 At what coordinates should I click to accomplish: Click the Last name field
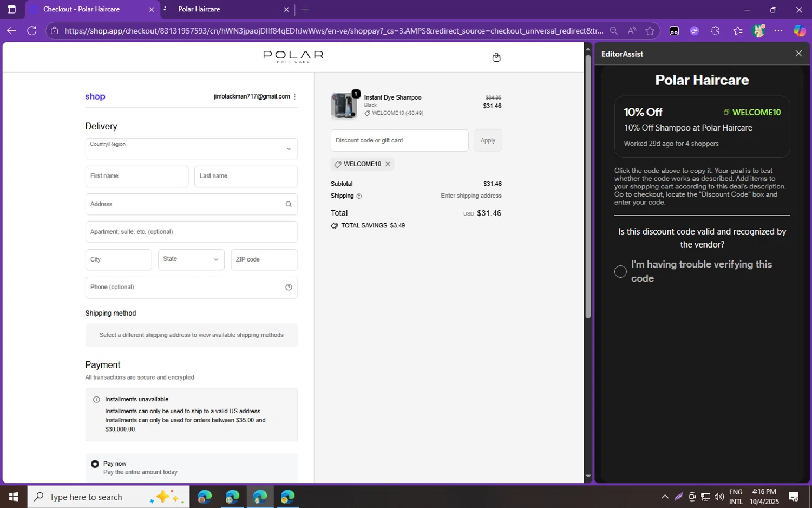[x=246, y=177]
